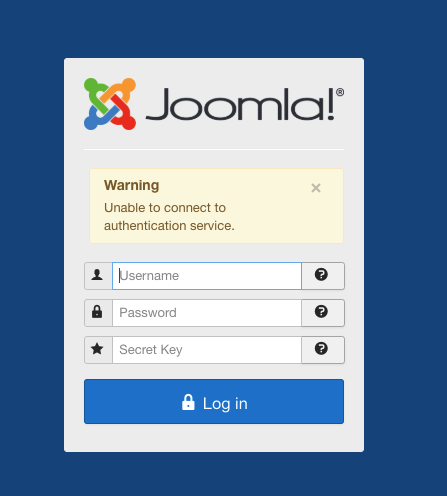Click empty gray panel area below Log in
This screenshot has height=496, width=447.
(x=214, y=438)
